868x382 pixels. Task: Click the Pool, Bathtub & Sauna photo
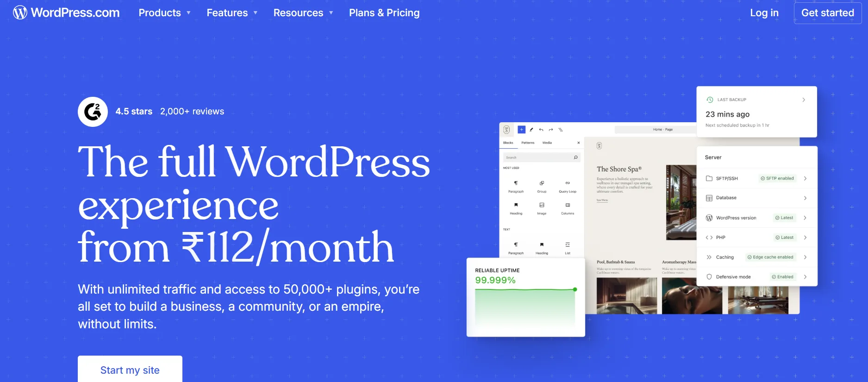click(626, 296)
